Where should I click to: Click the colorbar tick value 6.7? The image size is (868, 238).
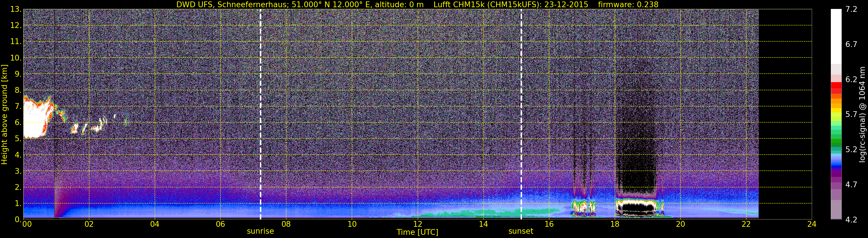click(851, 44)
